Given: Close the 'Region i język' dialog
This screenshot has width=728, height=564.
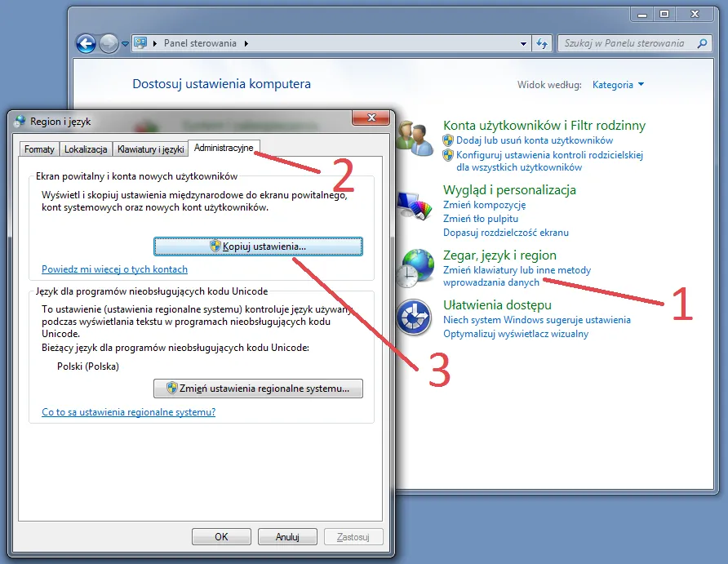Looking at the screenshot, I should tap(371, 118).
